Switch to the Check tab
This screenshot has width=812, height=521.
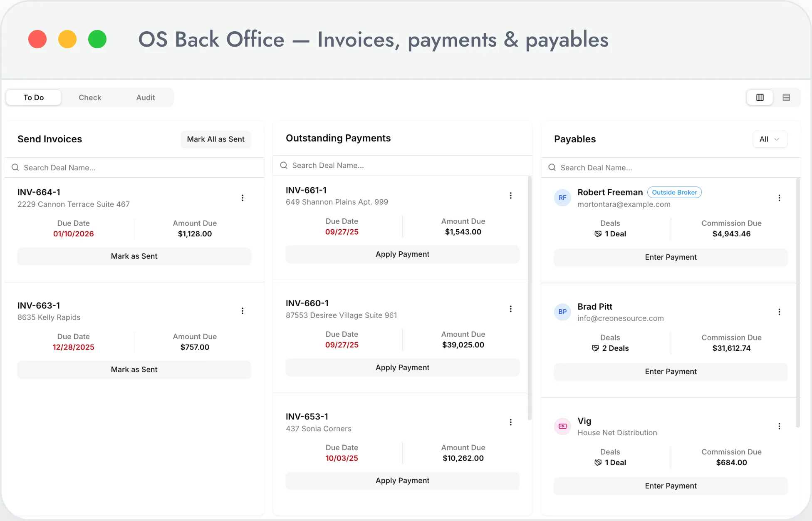pyautogui.click(x=90, y=97)
